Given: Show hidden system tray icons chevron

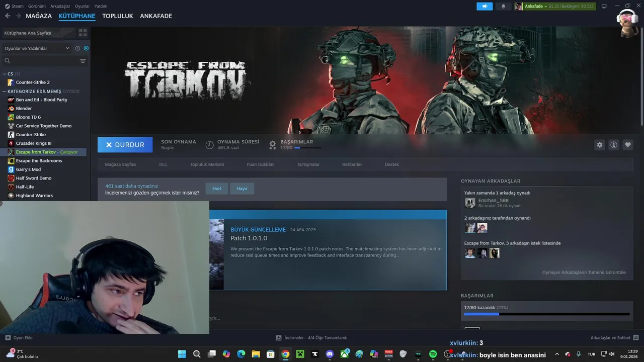Looking at the screenshot, I should coord(557,354).
